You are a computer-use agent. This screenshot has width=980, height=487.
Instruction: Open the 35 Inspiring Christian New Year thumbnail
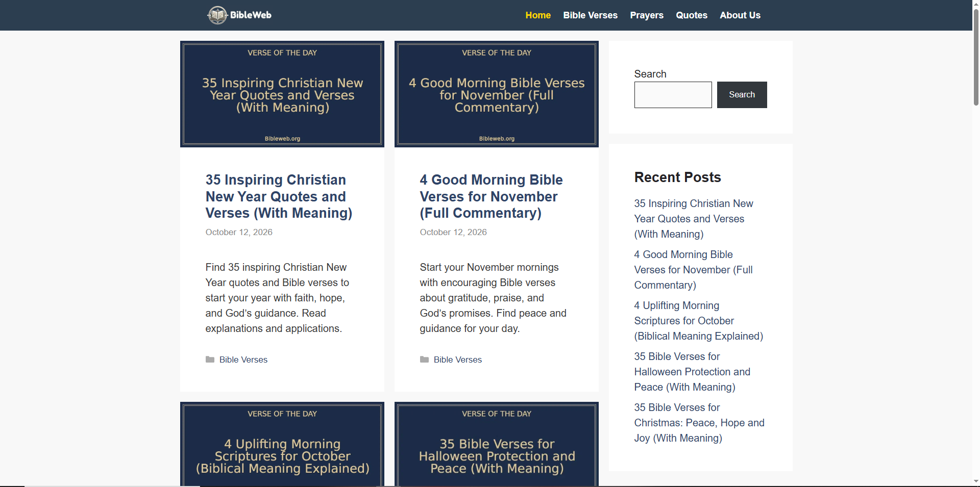tap(282, 94)
